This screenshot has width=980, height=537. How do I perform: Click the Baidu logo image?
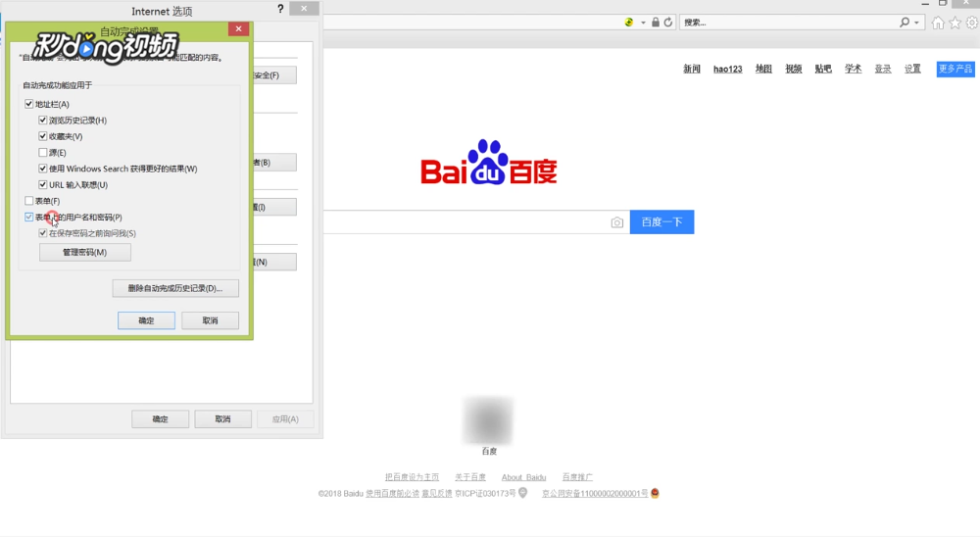[x=489, y=163]
